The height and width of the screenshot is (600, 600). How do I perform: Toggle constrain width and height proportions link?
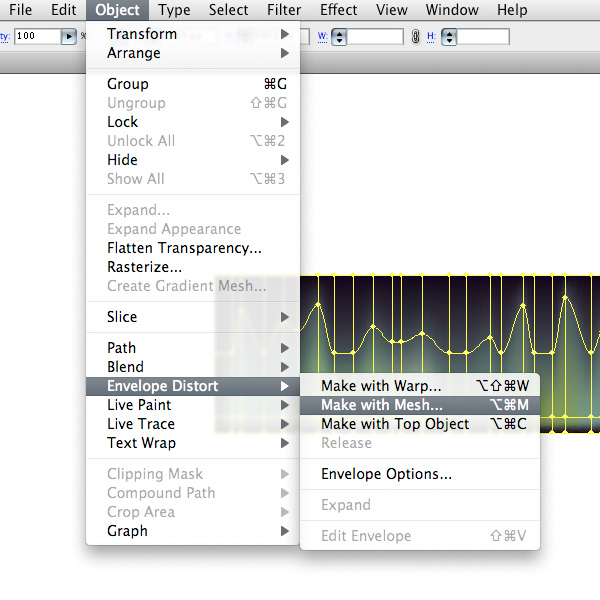click(416, 36)
